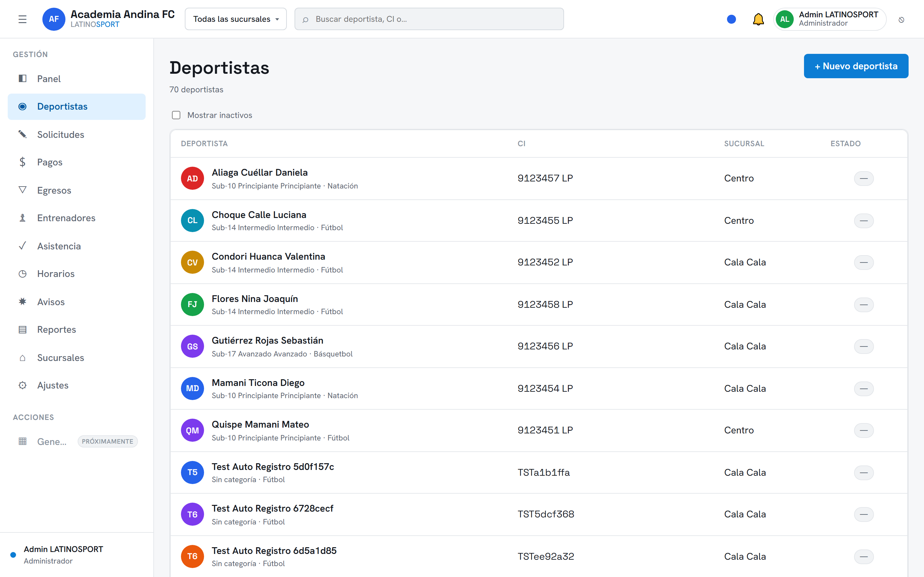Open Pagos via dollar icon
This screenshot has height=577, width=924.
click(22, 162)
